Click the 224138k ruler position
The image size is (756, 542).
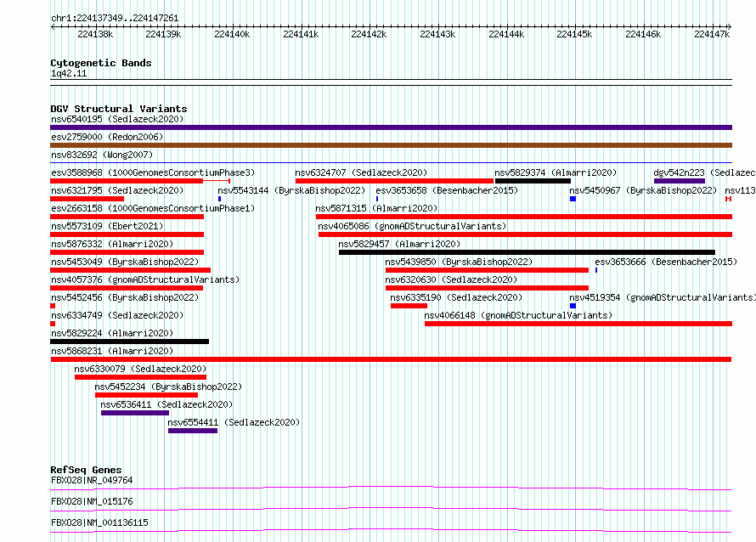point(95,34)
